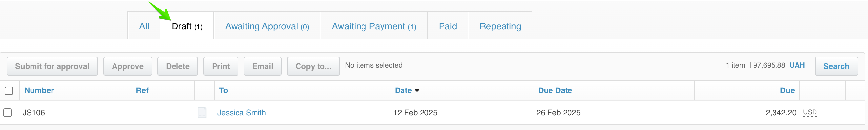The width and height of the screenshot is (868, 130).
Task: Open the Copy to... dropdown
Action: point(313,66)
